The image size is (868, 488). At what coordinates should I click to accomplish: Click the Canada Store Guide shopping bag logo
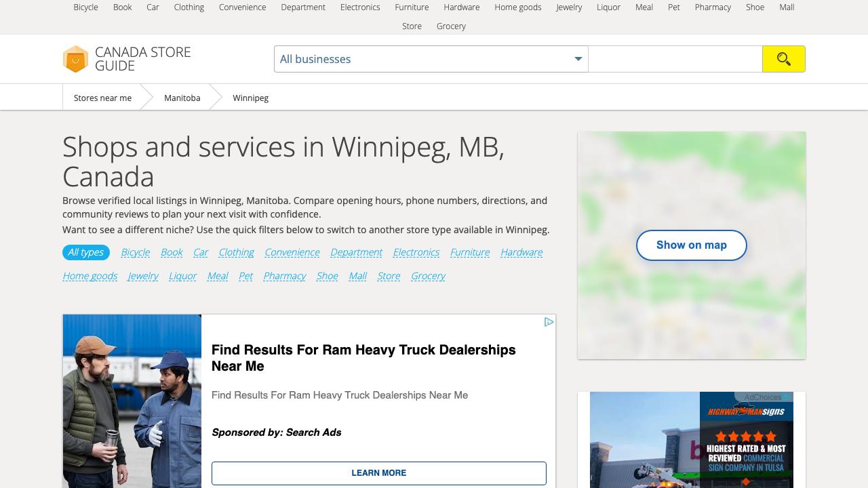75,59
